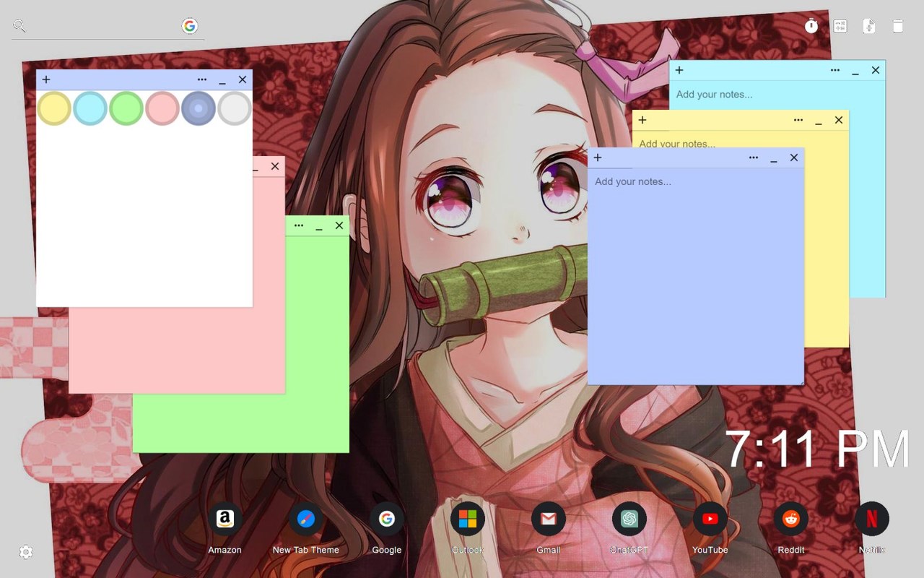This screenshot has width=924, height=578.
Task: Click into the blue note's text area
Action: point(696,275)
